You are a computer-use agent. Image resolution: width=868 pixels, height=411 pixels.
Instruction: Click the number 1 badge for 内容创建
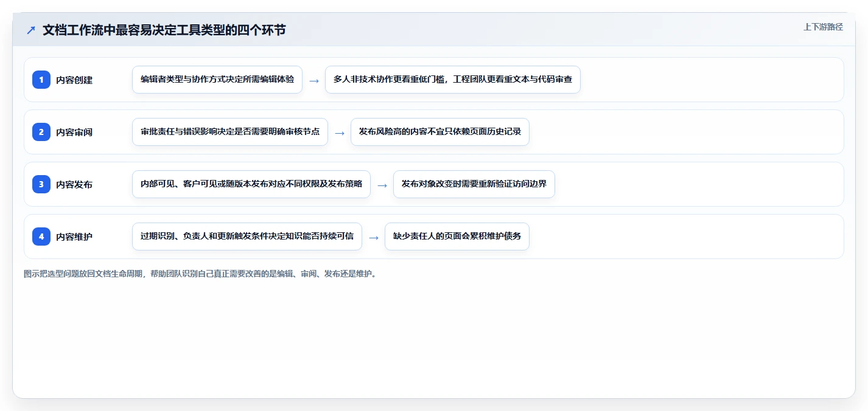(x=41, y=80)
